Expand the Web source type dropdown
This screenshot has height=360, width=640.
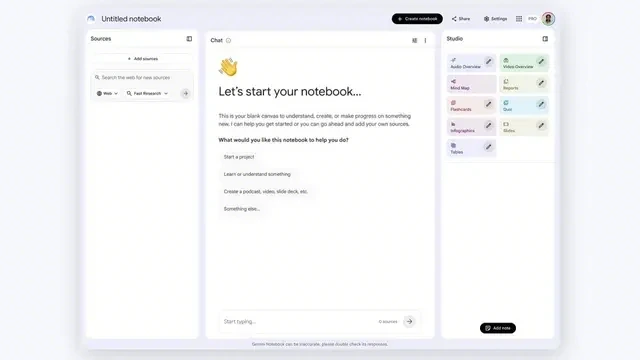[x=107, y=93]
